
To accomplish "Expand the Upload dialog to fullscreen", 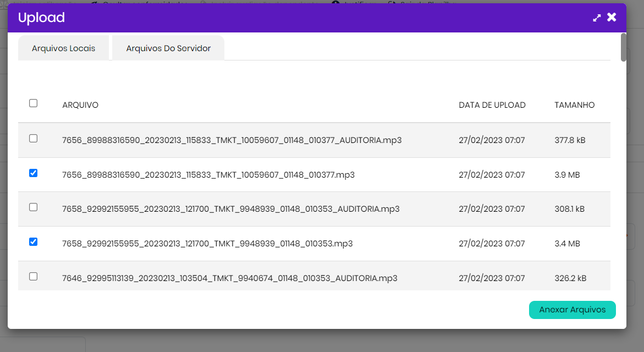I will (x=597, y=18).
